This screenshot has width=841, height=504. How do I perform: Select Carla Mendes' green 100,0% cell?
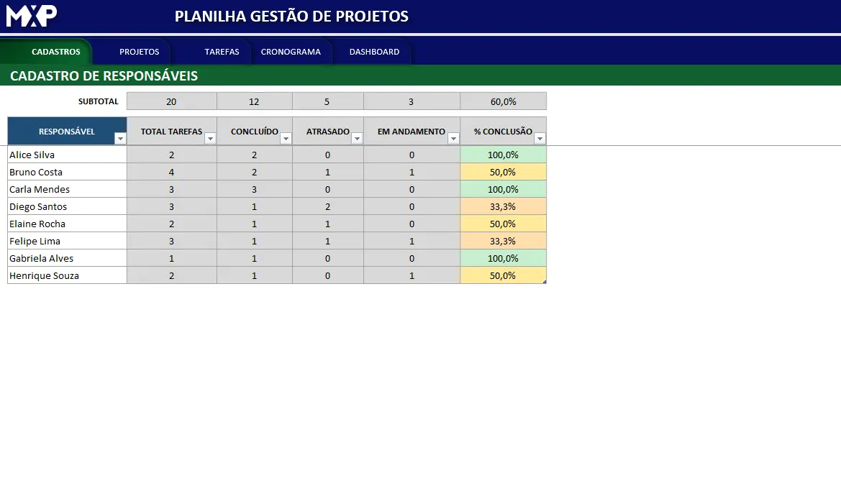point(503,189)
